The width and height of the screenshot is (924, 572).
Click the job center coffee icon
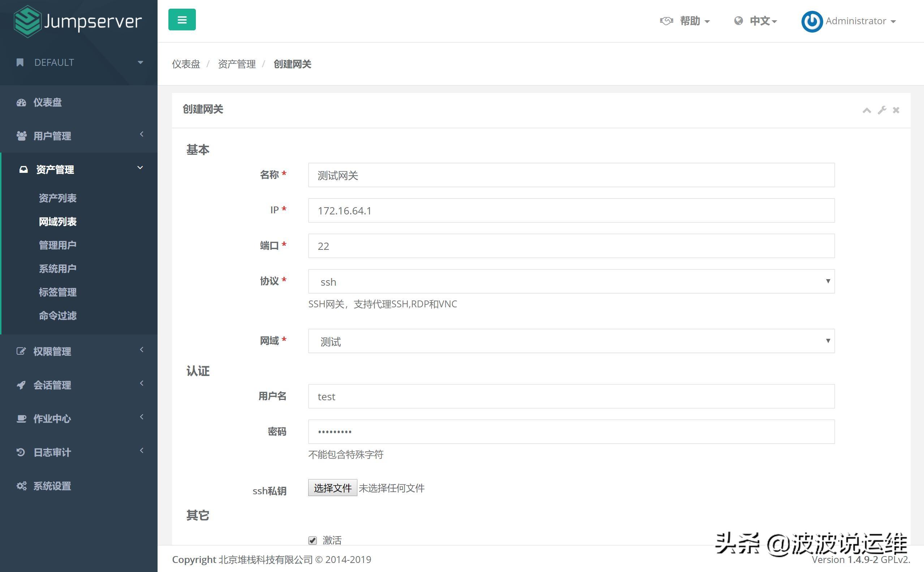coord(22,418)
